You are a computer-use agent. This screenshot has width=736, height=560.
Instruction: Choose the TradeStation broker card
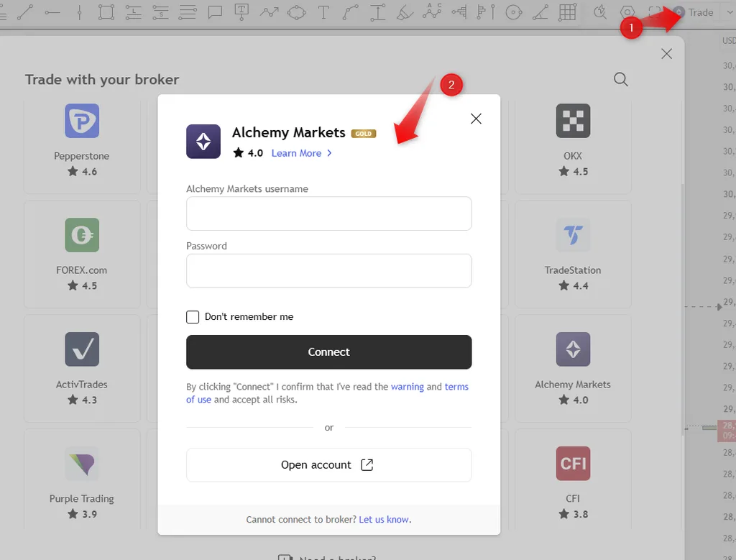coord(573,254)
